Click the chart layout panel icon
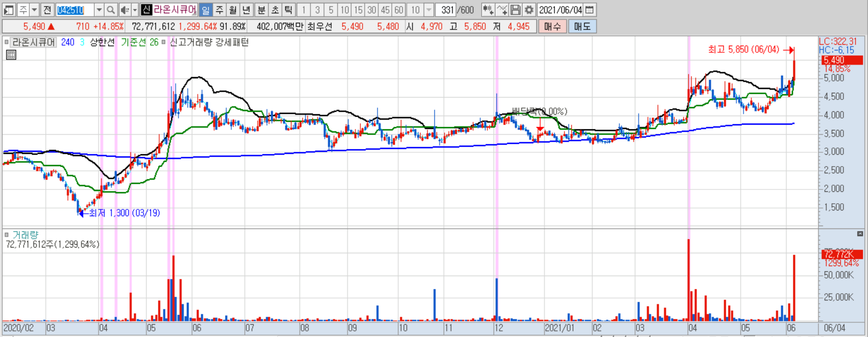868x337 pixels. [x=9, y=10]
